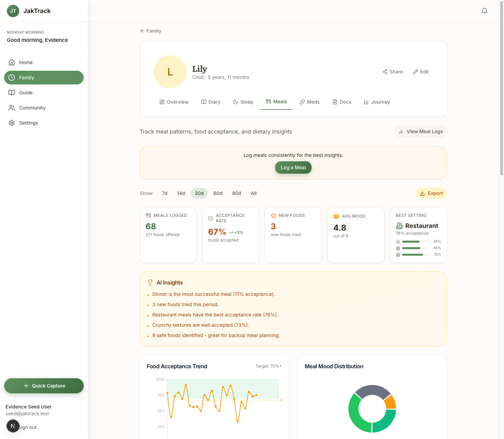Go back to Family via arrow link
The width and height of the screenshot is (504, 439).
coord(151,31)
